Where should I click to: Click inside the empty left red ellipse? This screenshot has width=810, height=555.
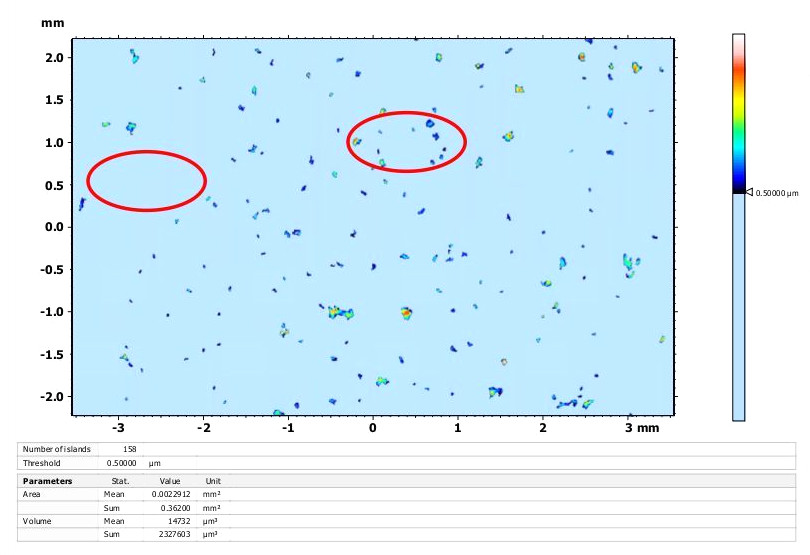(146, 181)
